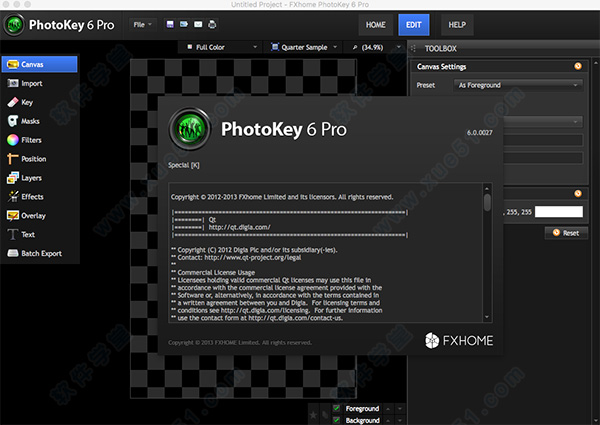Click orange reset icon beside Canvas Settings
600x425 pixels.
[578, 66]
